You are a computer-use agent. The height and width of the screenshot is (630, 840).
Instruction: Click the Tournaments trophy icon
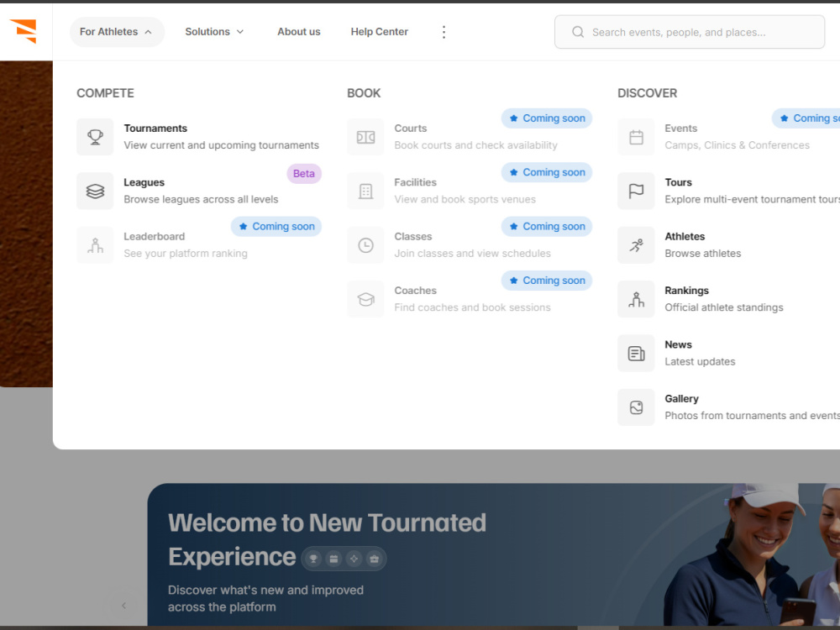coord(95,137)
